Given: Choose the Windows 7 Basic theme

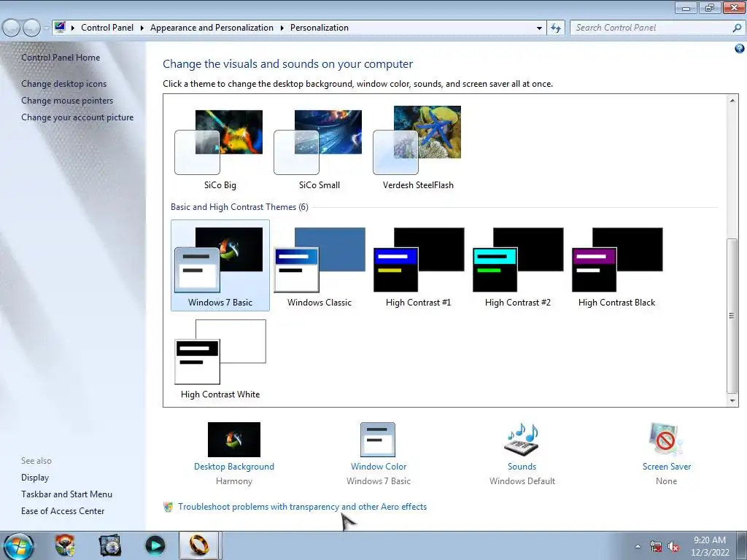Looking at the screenshot, I should click(220, 265).
